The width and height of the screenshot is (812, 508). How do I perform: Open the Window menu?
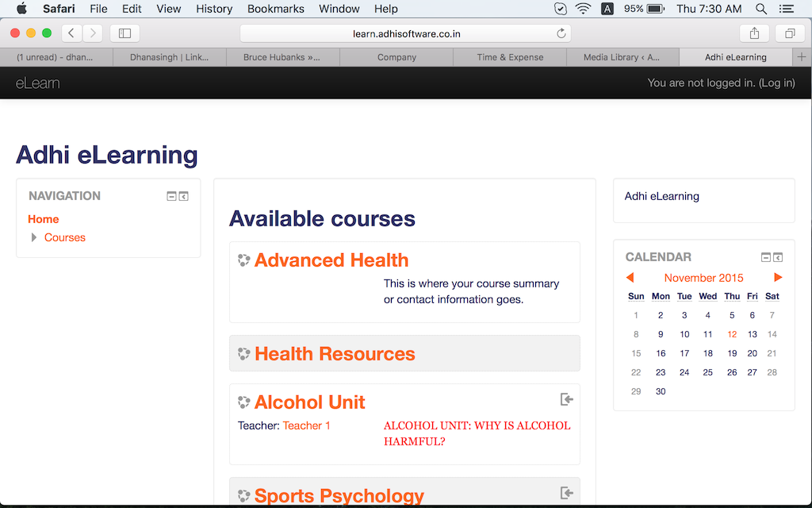pyautogui.click(x=339, y=9)
